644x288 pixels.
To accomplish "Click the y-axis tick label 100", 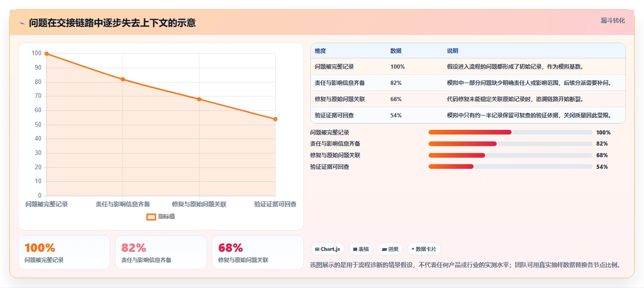I will 37,53.
